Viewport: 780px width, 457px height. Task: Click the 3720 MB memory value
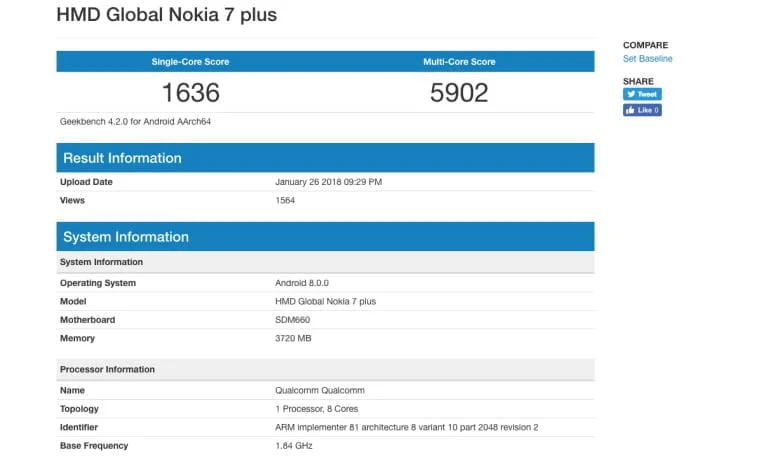coord(294,339)
